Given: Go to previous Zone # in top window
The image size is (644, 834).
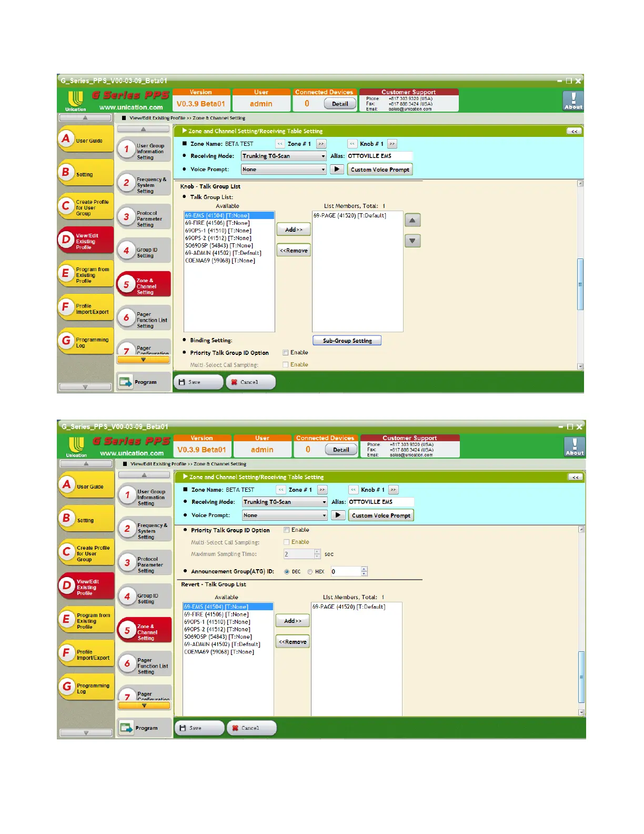Looking at the screenshot, I should pyautogui.click(x=280, y=144).
